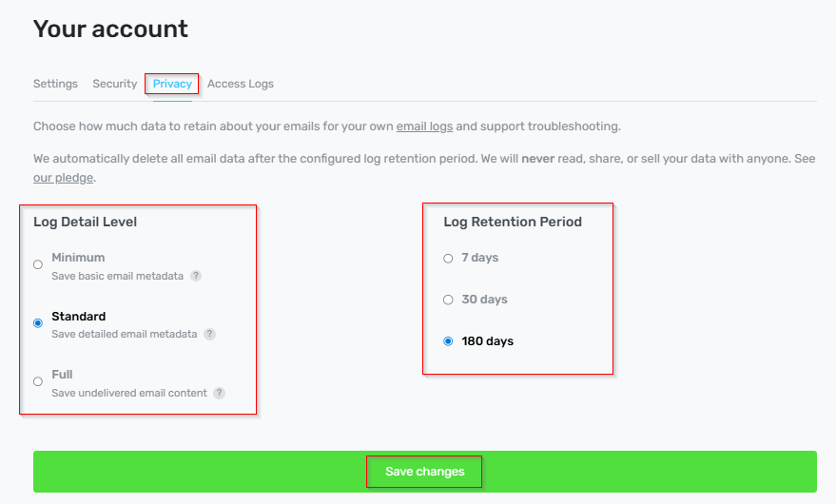836x504 pixels.
Task: Click the help icon beside detailed email metadata
Action: pos(209,335)
